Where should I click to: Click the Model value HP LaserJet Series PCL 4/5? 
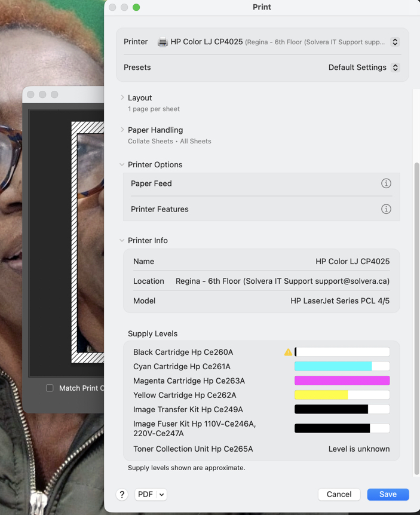tap(340, 301)
